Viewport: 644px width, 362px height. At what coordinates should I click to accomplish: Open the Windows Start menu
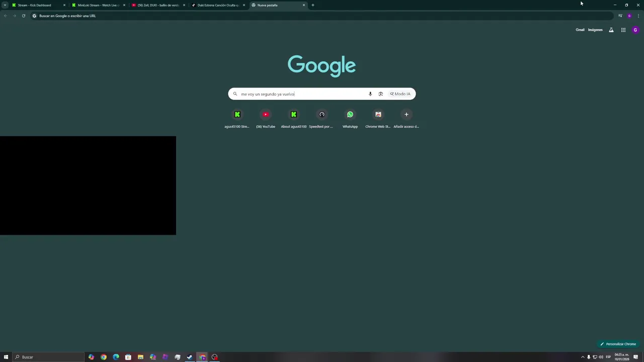tap(6, 357)
